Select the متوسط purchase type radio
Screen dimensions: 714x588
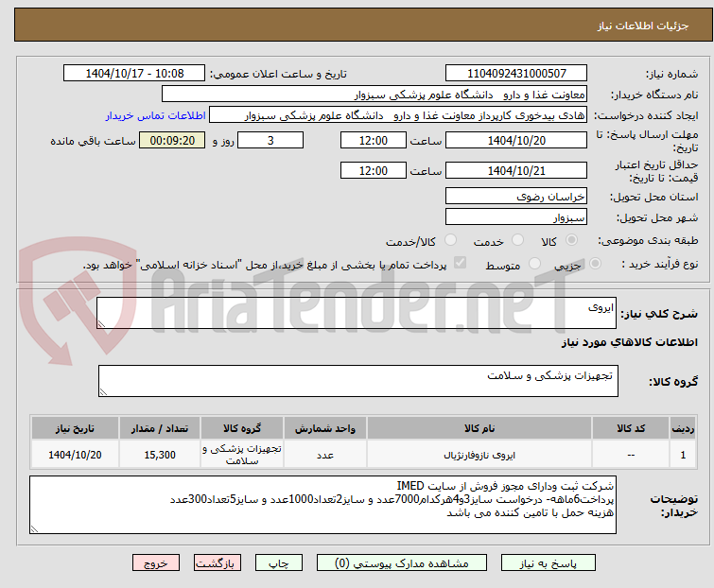tap(534, 264)
